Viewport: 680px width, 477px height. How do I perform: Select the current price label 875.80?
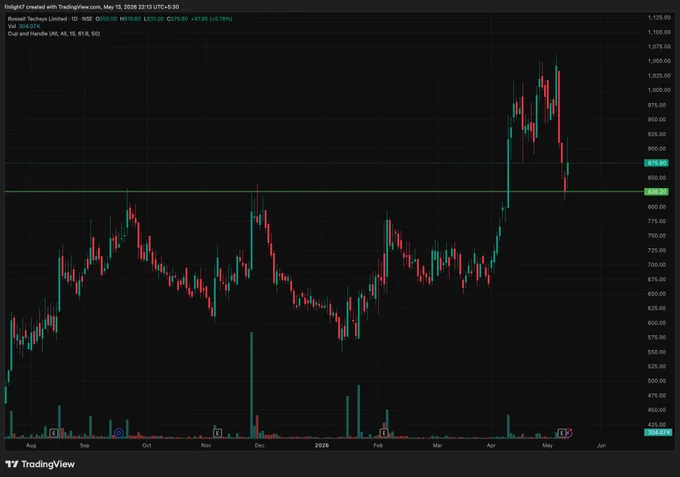point(656,163)
